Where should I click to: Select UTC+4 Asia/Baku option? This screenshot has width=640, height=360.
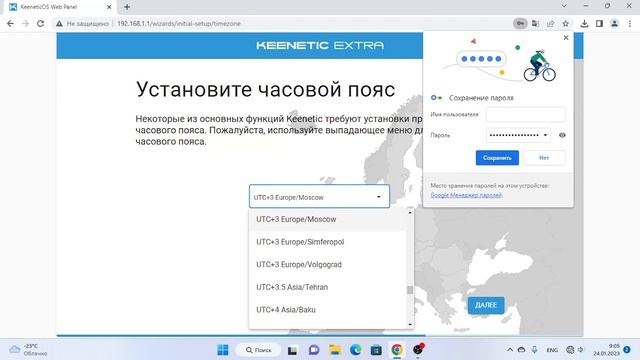click(327, 310)
